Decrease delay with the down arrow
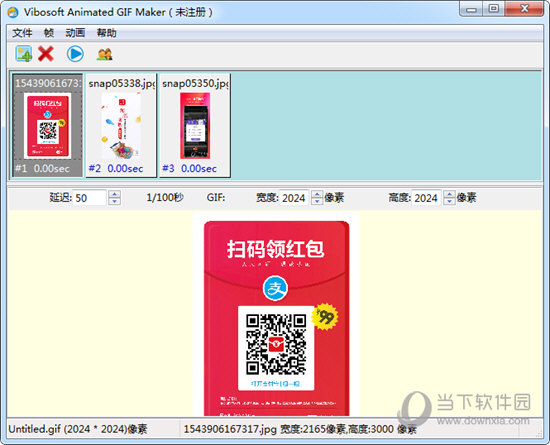The height and width of the screenshot is (445, 550). (x=114, y=202)
